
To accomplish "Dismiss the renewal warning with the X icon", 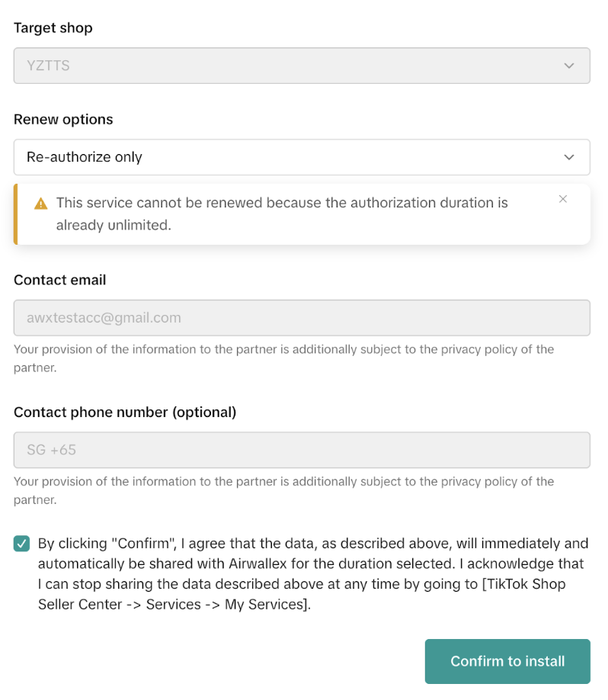I will (563, 199).
